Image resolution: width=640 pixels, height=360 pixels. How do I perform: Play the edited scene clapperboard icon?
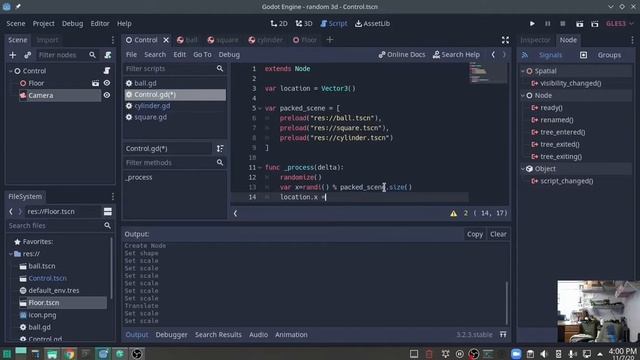(x=579, y=24)
